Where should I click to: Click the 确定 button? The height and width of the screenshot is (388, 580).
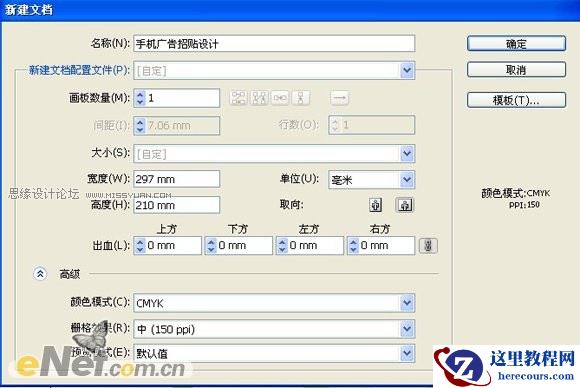[516, 44]
